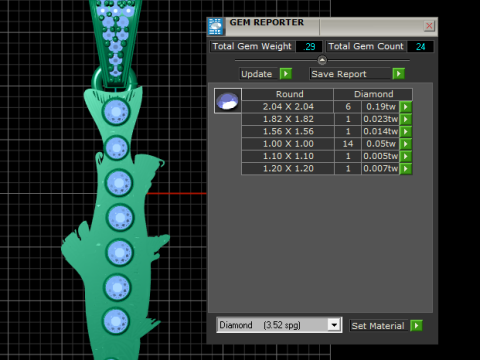Image resolution: width=480 pixels, height=360 pixels.
Task: Click the count 14 cell
Action: coord(348,144)
